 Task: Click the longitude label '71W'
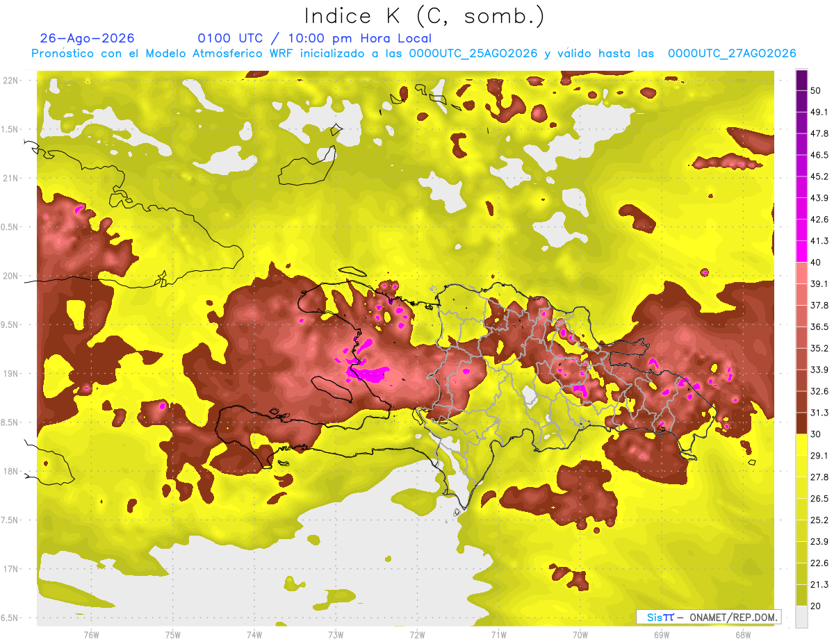point(498,634)
